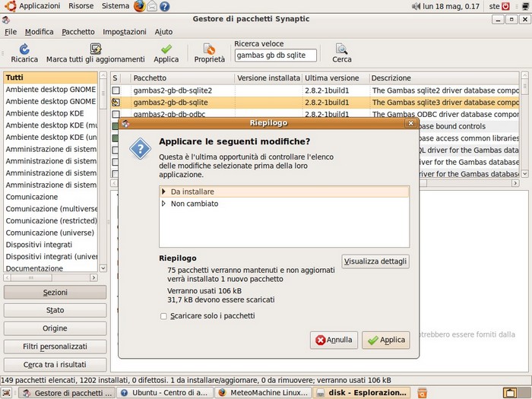Click the category list scroll up arrow
Screen dimensions: 532x399
point(103,75)
